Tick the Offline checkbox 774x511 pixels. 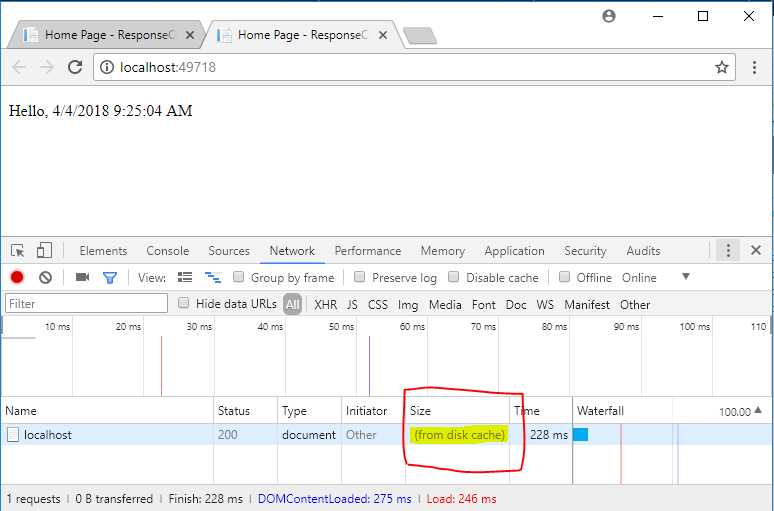pos(564,277)
